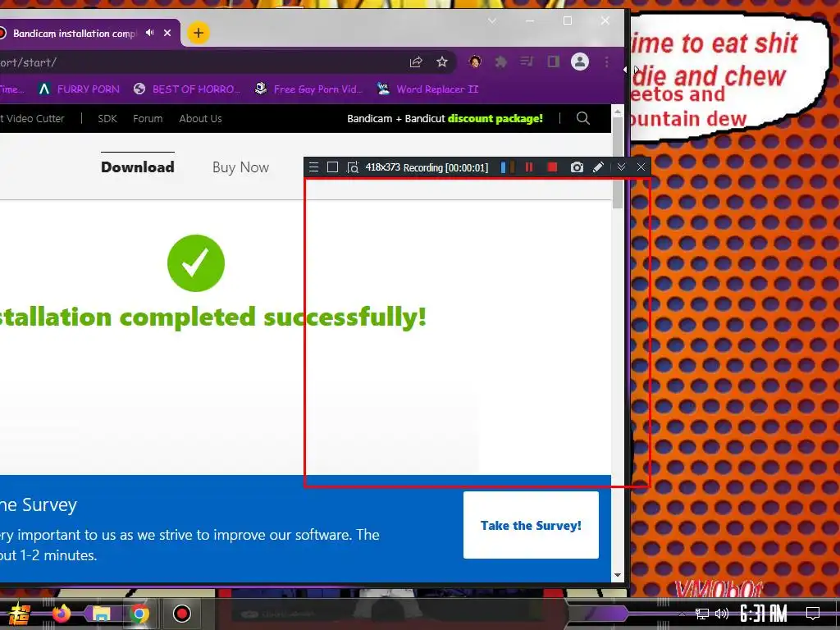
Task: Pause the Bandicam recording
Action: tap(529, 167)
